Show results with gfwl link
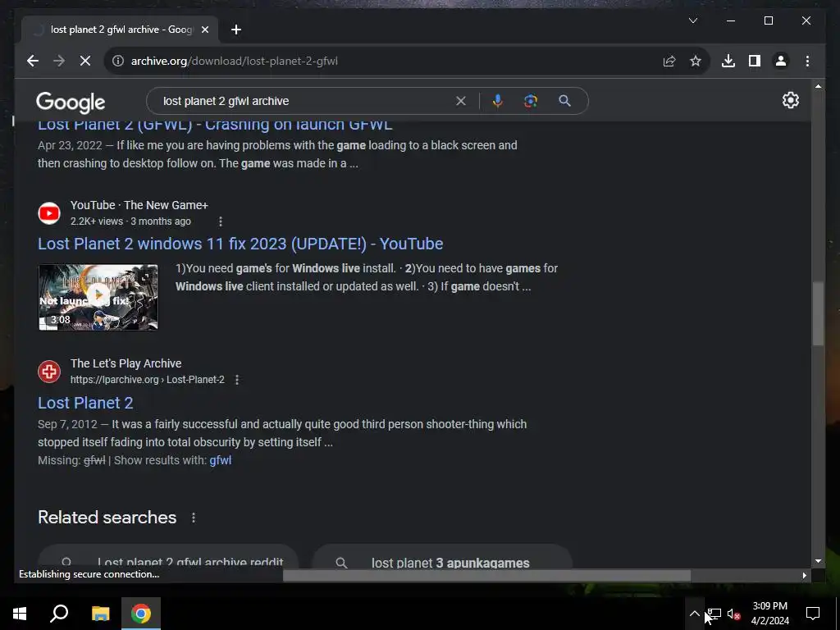Screen dimensions: 840x630 220,460
